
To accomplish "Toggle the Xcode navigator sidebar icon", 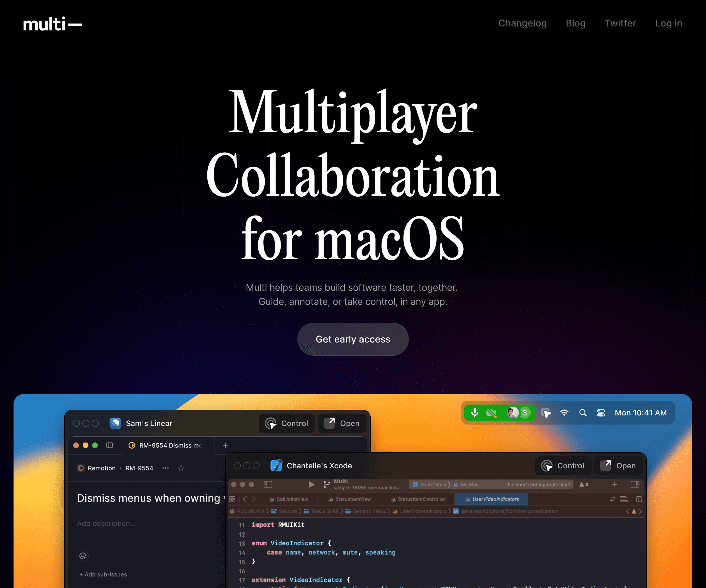I will [x=268, y=484].
